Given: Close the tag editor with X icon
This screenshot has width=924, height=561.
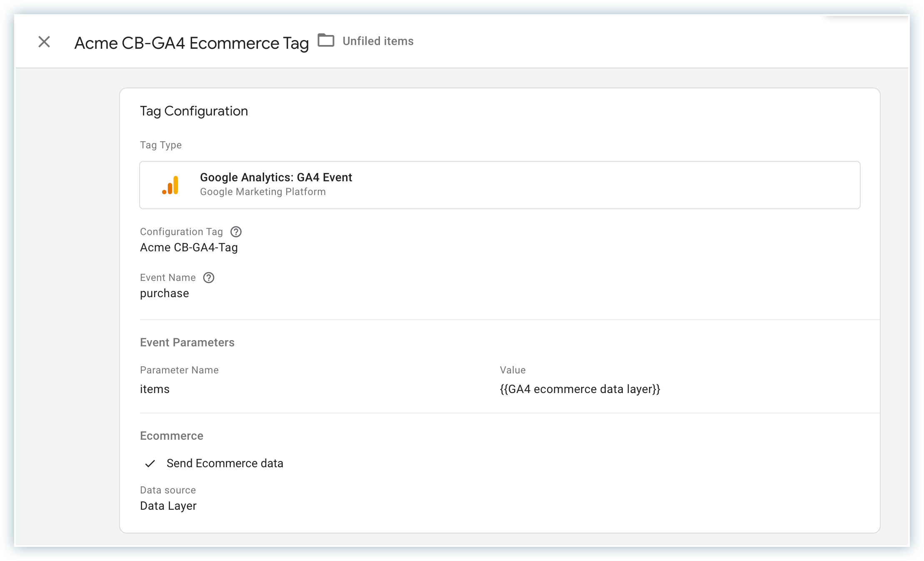Looking at the screenshot, I should click(x=44, y=42).
